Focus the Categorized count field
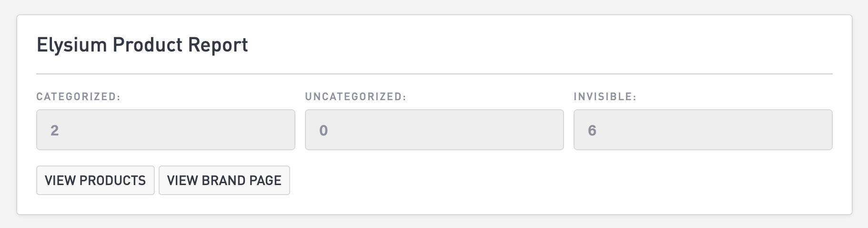 tap(165, 130)
